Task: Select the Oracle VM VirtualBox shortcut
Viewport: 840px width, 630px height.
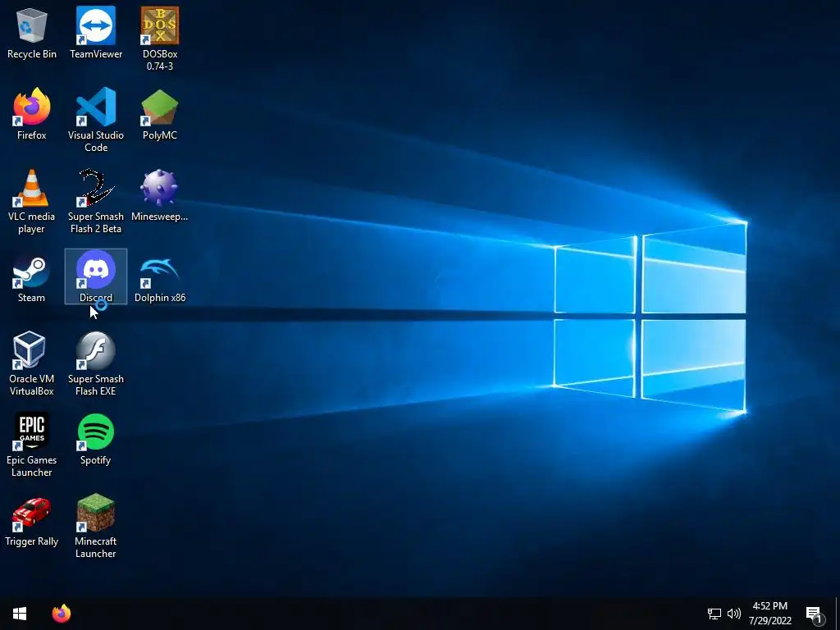Action: click(x=32, y=363)
